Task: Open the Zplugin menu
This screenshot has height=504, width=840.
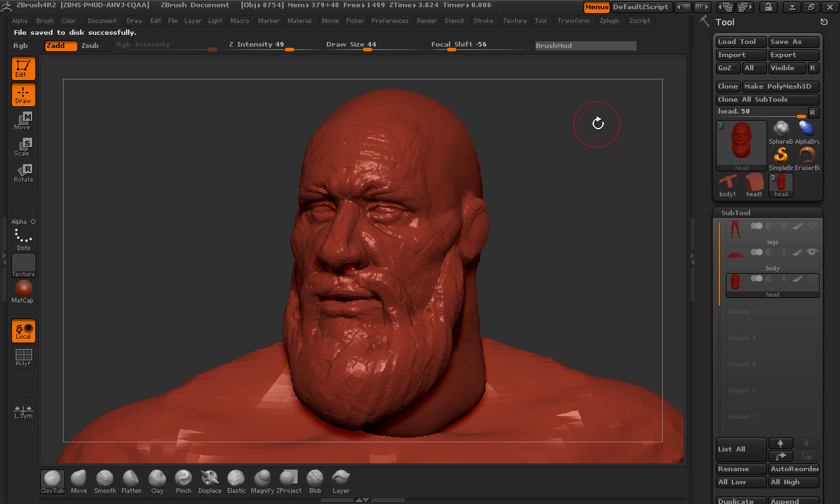Action: (x=609, y=21)
